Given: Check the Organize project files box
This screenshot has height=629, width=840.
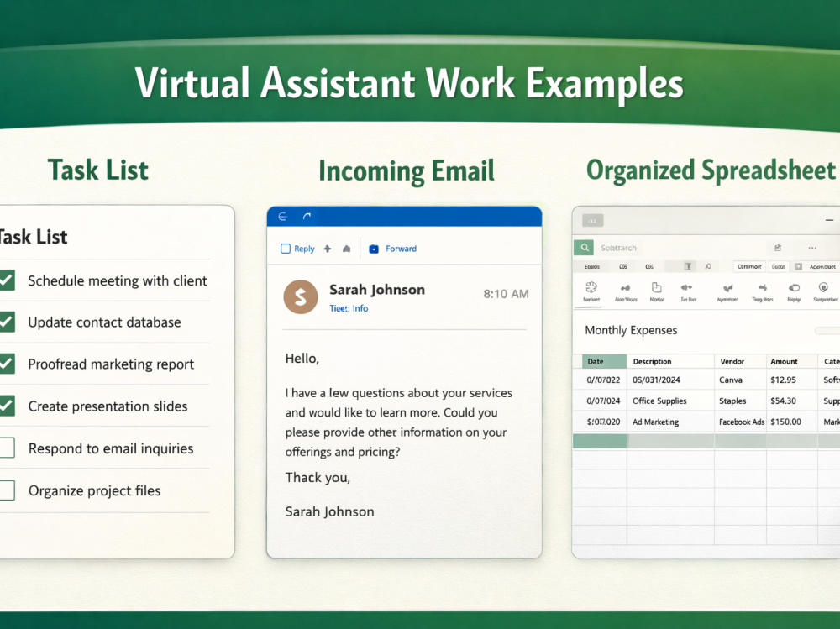Looking at the screenshot, I should pyautogui.click(x=7, y=490).
